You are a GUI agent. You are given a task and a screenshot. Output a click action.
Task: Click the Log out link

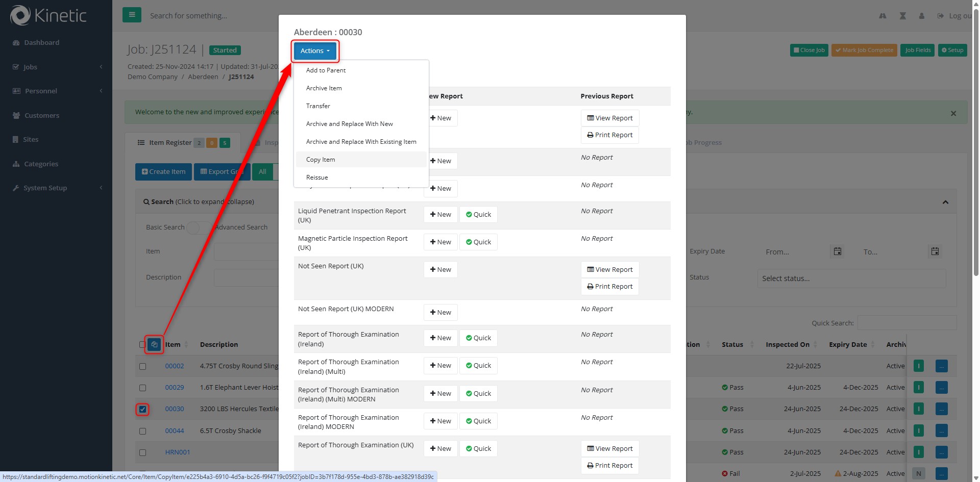tap(955, 16)
